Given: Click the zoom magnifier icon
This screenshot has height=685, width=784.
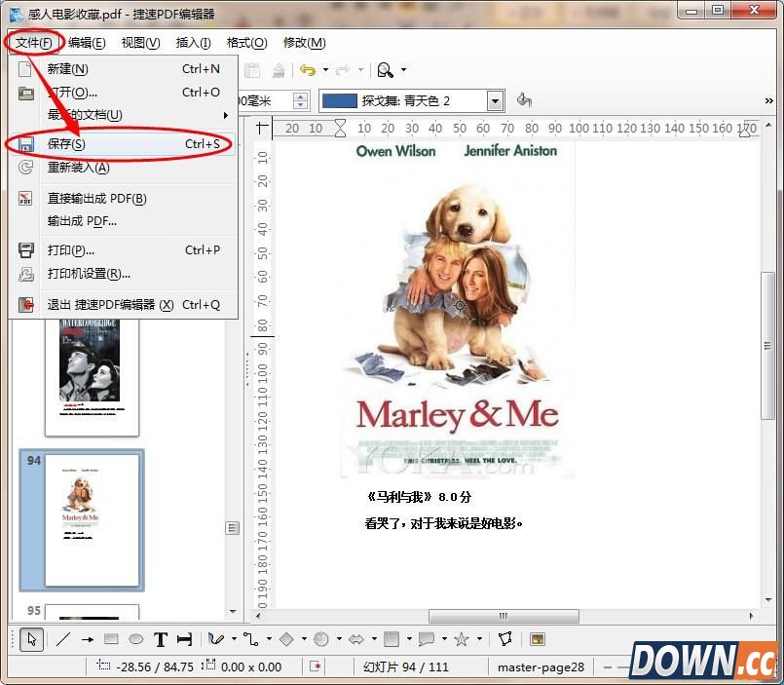Looking at the screenshot, I should (386, 70).
